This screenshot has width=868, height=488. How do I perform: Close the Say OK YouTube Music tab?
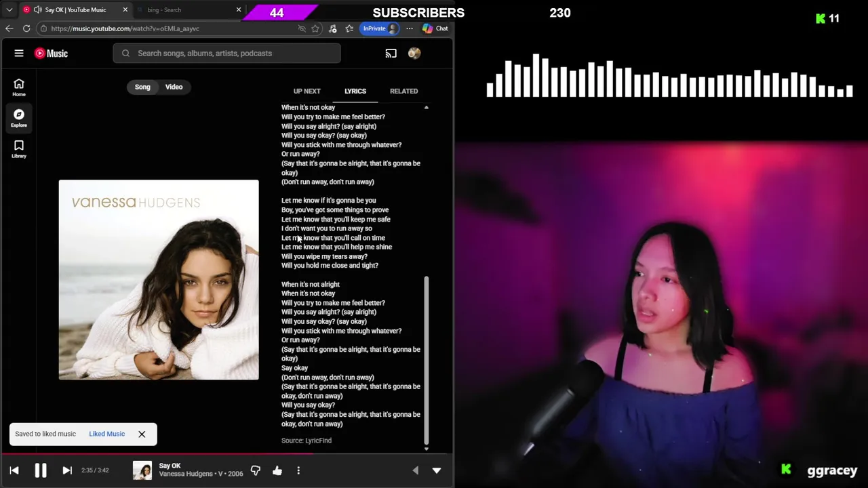click(125, 10)
